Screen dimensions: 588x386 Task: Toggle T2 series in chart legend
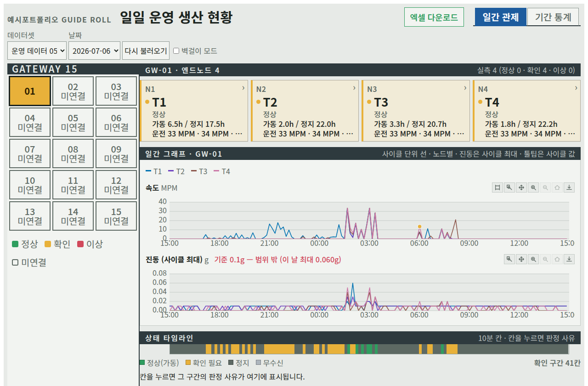(176, 171)
